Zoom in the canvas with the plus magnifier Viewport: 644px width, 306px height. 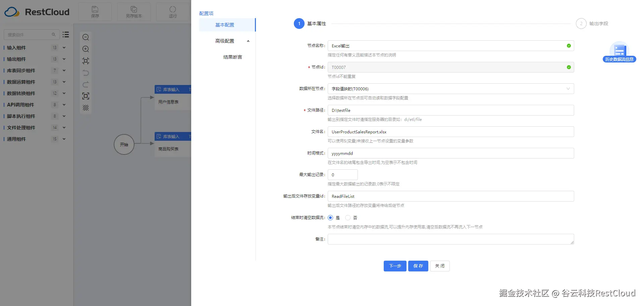pos(86,49)
